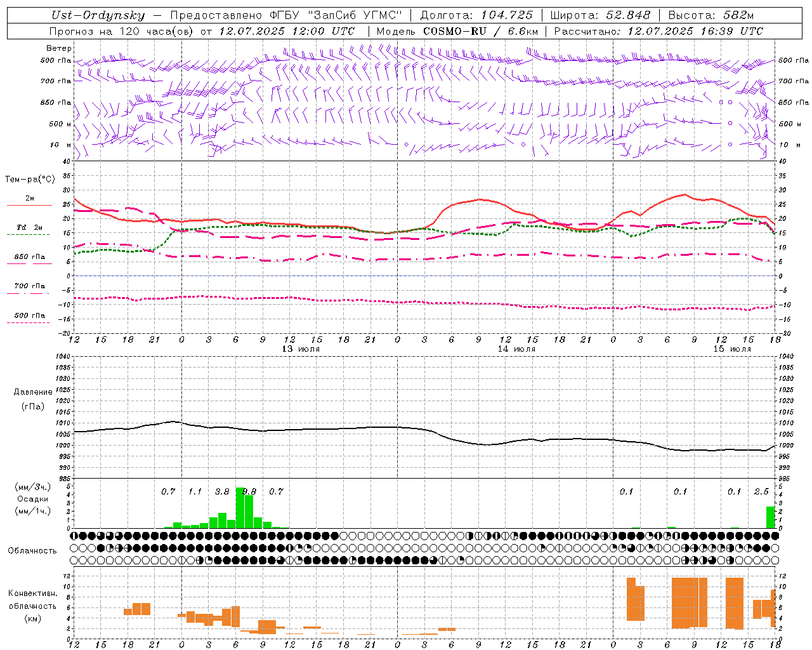Click the 'Облачность' cloudiness label
The image size is (812, 650).
click(32, 551)
